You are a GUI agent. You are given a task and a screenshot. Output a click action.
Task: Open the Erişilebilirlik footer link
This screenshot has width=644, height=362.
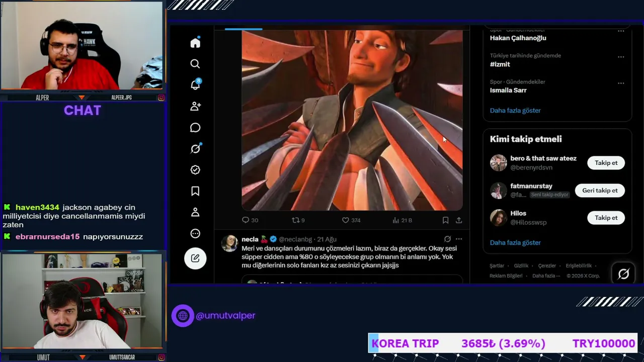point(579,266)
